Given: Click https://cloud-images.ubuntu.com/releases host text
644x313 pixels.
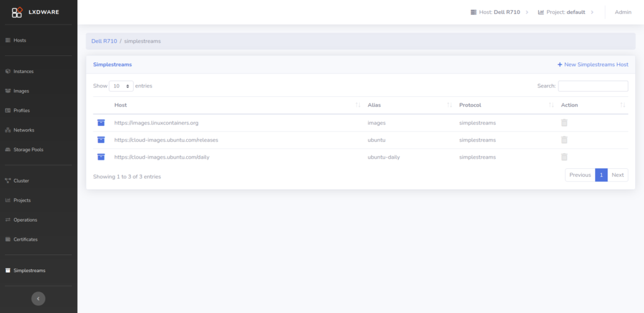Looking at the screenshot, I should pyautogui.click(x=166, y=140).
